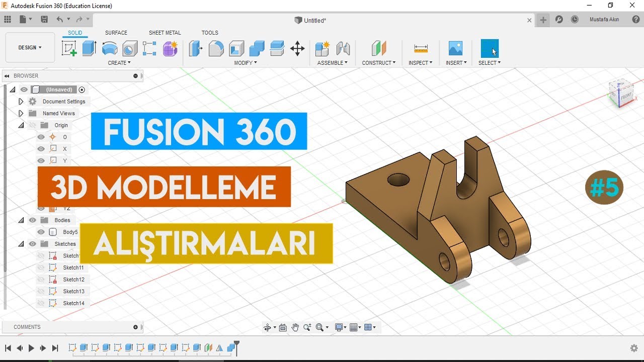Collapse the Origin folder
The width and height of the screenshot is (644, 362).
pos(21,125)
